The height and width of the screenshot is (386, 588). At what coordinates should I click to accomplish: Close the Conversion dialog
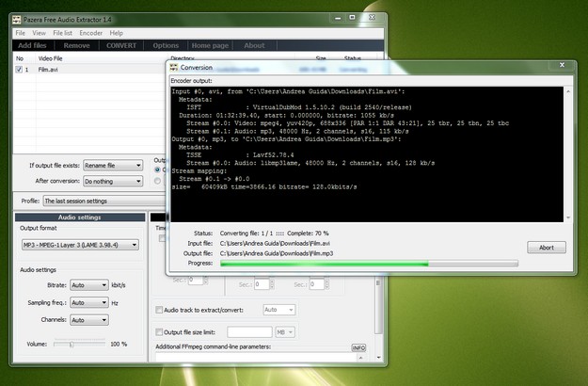[x=562, y=65]
